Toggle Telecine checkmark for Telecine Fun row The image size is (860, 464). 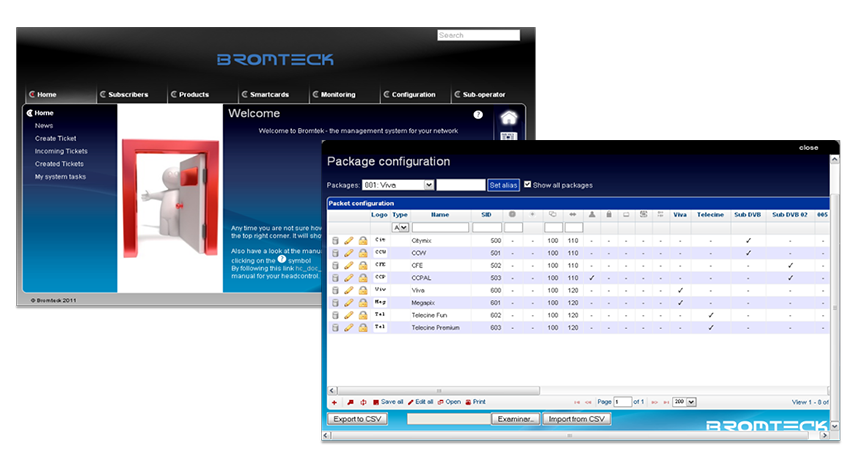tap(711, 315)
